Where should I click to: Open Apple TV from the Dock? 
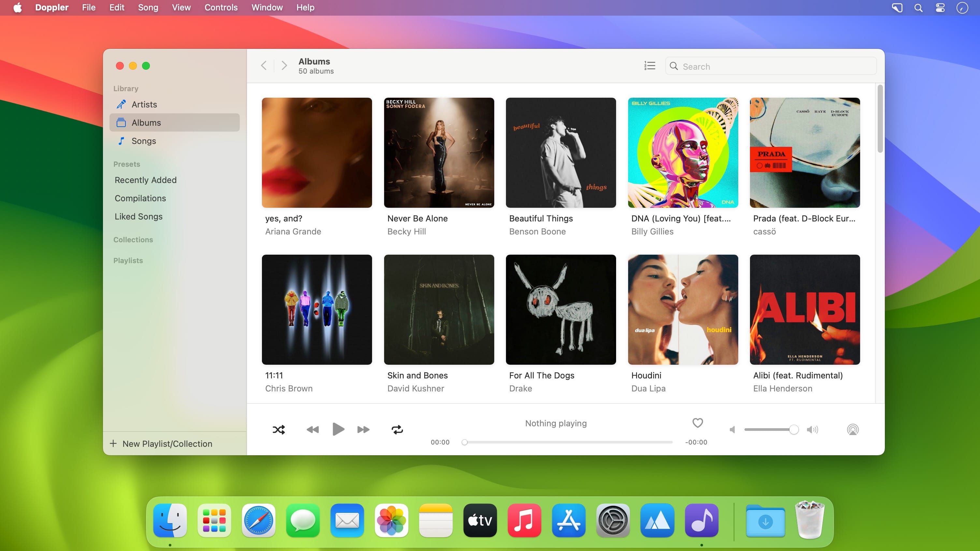480,520
